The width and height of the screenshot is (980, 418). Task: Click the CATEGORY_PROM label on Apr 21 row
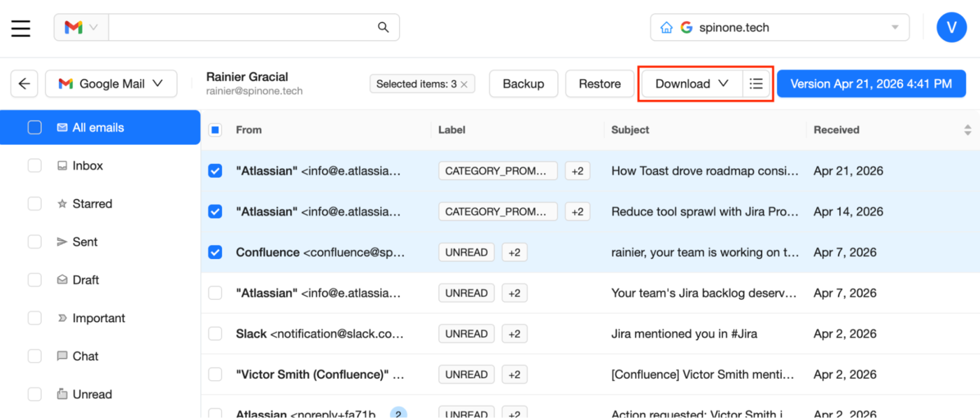[x=498, y=171]
